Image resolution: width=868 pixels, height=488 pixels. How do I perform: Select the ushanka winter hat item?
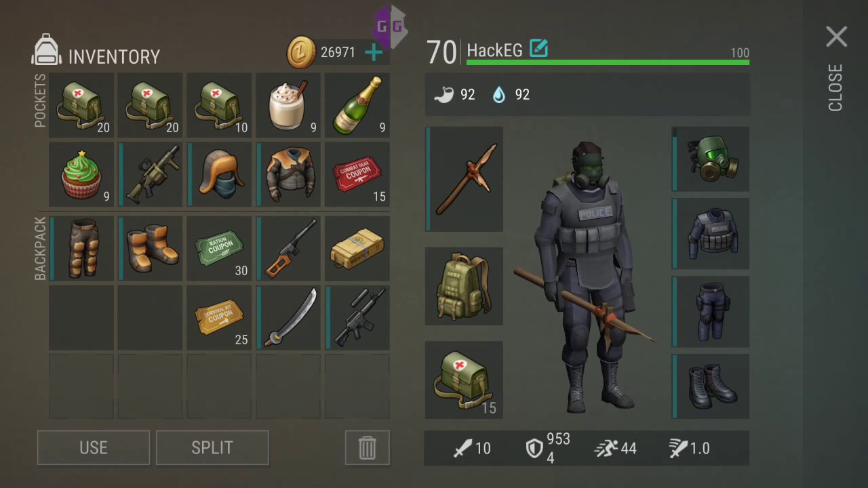coord(219,174)
